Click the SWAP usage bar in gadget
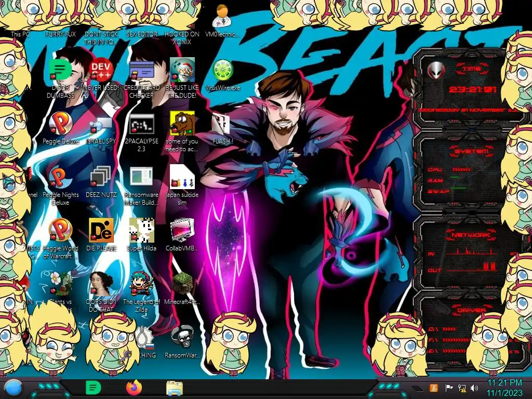 coord(458,188)
